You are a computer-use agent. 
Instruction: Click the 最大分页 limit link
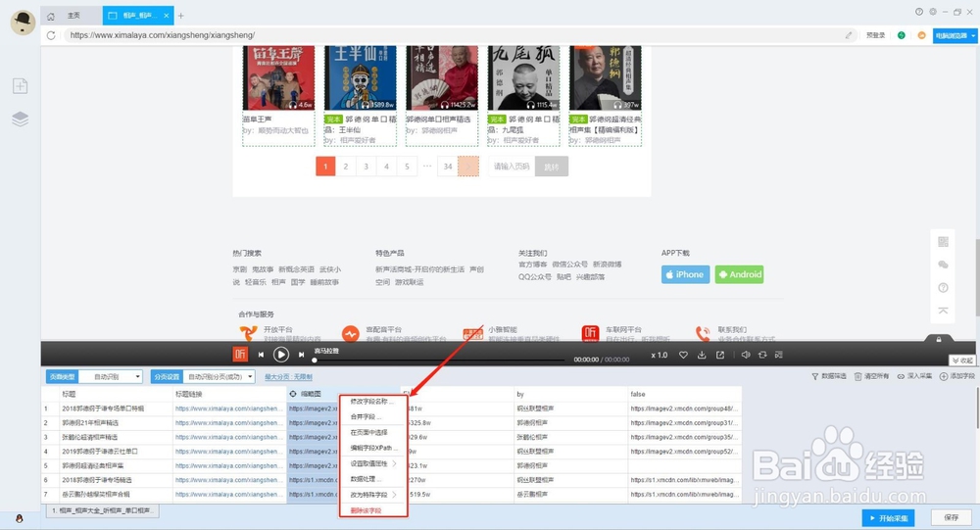point(288,377)
